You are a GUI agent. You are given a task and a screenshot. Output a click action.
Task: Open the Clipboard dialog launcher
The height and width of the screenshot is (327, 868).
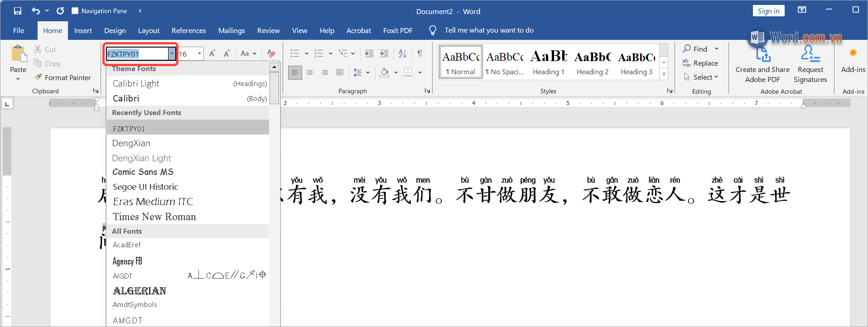pos(96,91)
